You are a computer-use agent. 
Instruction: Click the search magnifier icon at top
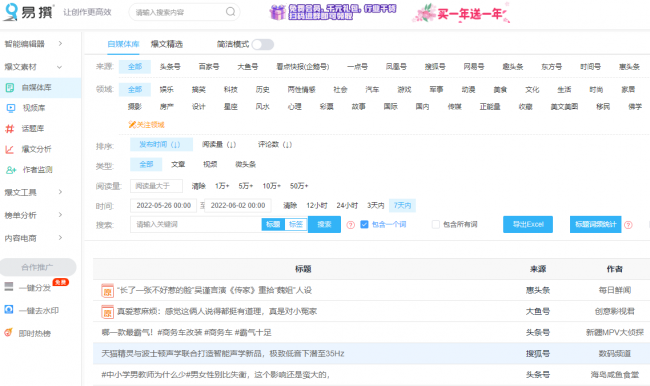230,12
